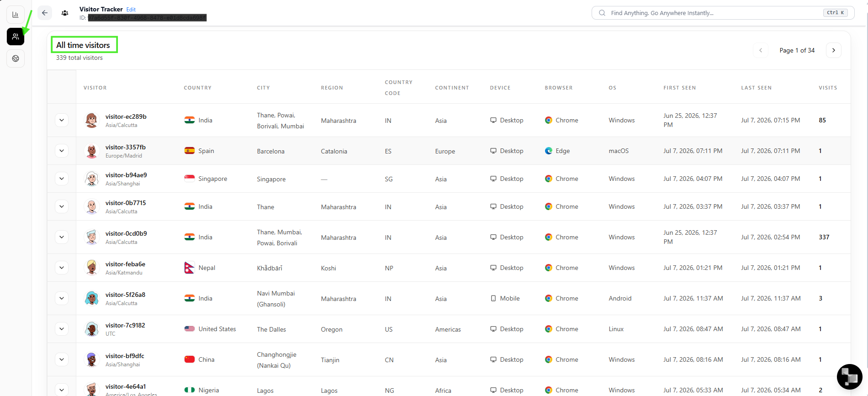Image resolution: width=868 pixels, height=396 pixels.
Task: Click the magnifier icon in search bar
Action: click(602, 13)
